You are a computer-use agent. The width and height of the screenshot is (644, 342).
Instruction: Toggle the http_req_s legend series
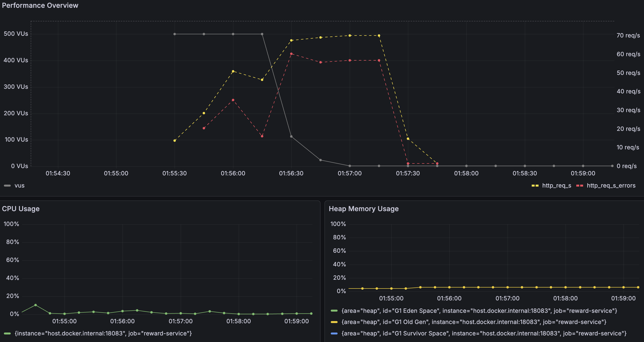[x=557, y=186]
